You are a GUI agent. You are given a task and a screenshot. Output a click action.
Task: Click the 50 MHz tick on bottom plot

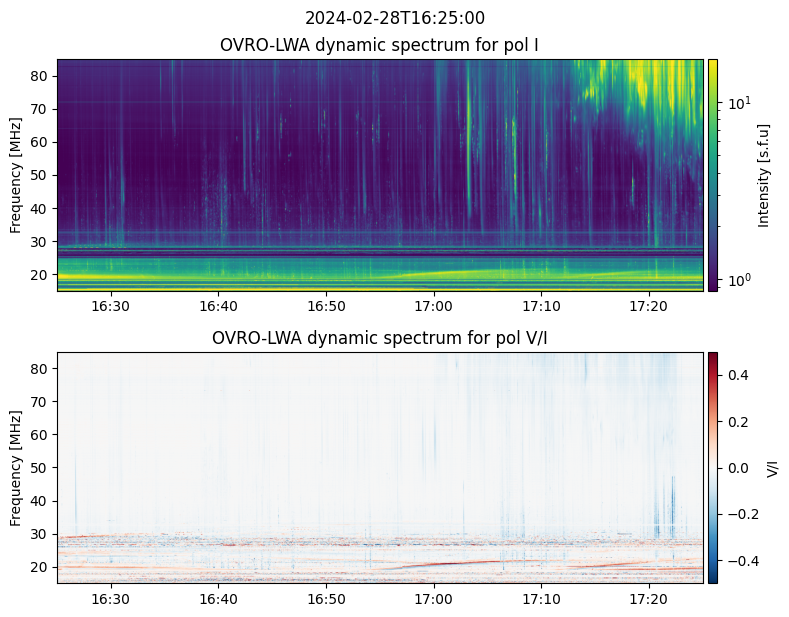(x=42, y=467)
